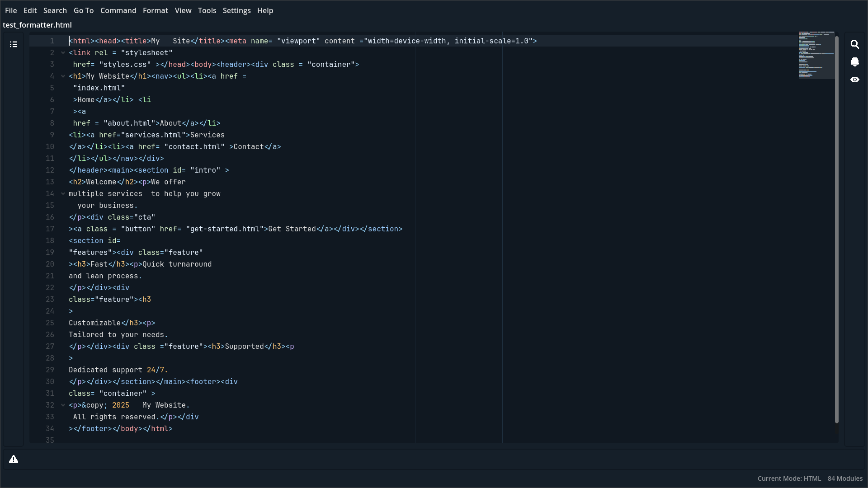The width and height of the screenshot is (868, 488).
Task: Open the Help menu button
Action: tap(265, 10)
